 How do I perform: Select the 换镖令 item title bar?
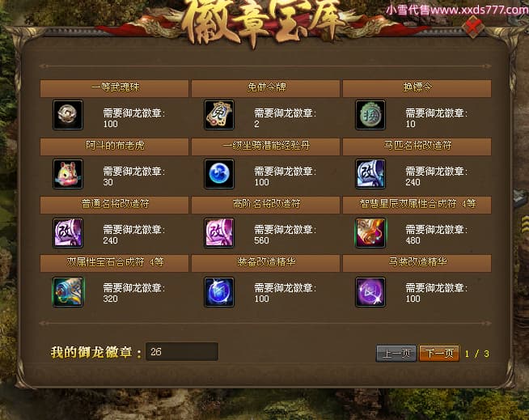417,88
